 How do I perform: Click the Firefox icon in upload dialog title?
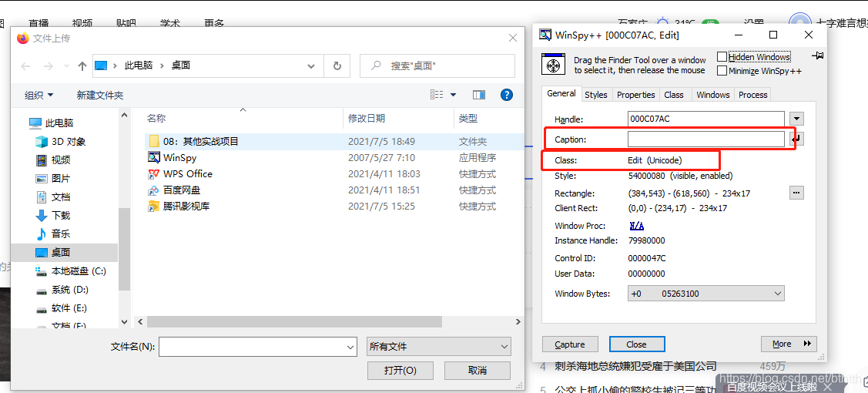click(22, 38)
